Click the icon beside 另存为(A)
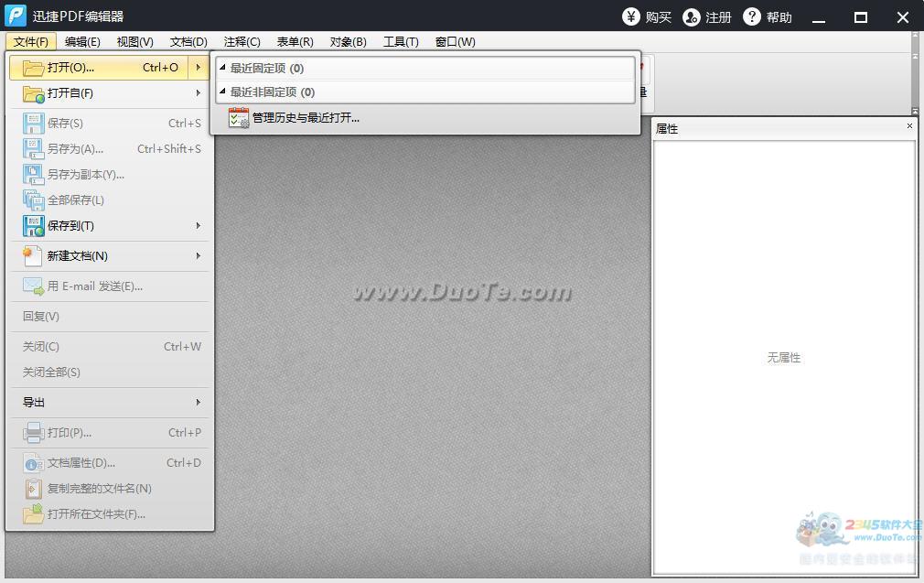 coord(33,149)
